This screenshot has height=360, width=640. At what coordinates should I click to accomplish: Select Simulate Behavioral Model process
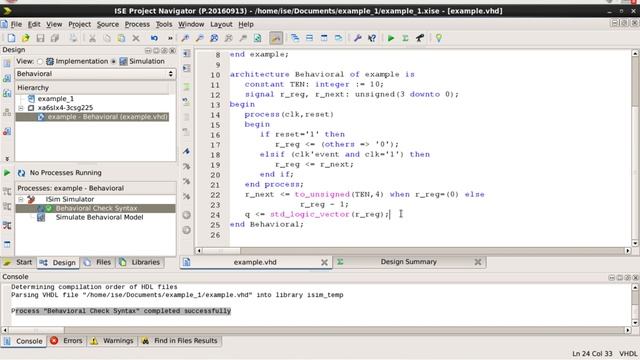[x=99, y=218]
